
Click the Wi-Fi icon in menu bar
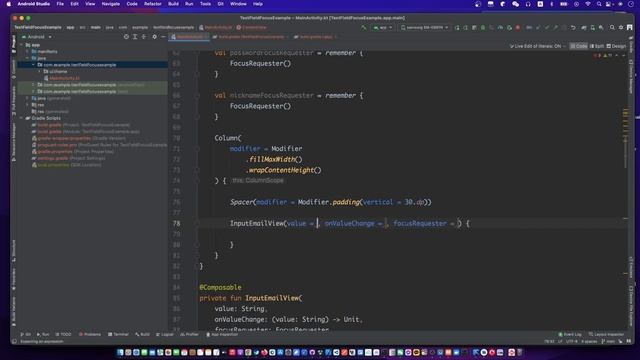pos(588,4)
